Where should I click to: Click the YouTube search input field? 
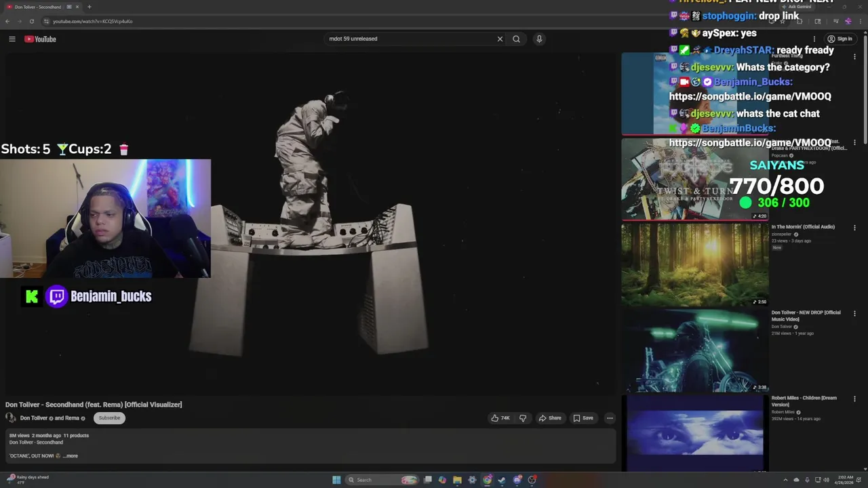[x=410, y=39]
